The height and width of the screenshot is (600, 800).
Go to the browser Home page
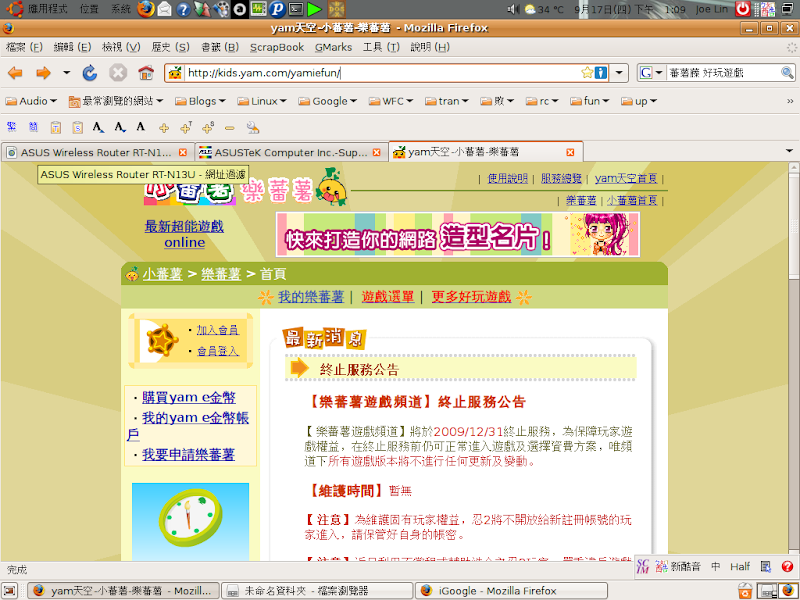point(146,73)
